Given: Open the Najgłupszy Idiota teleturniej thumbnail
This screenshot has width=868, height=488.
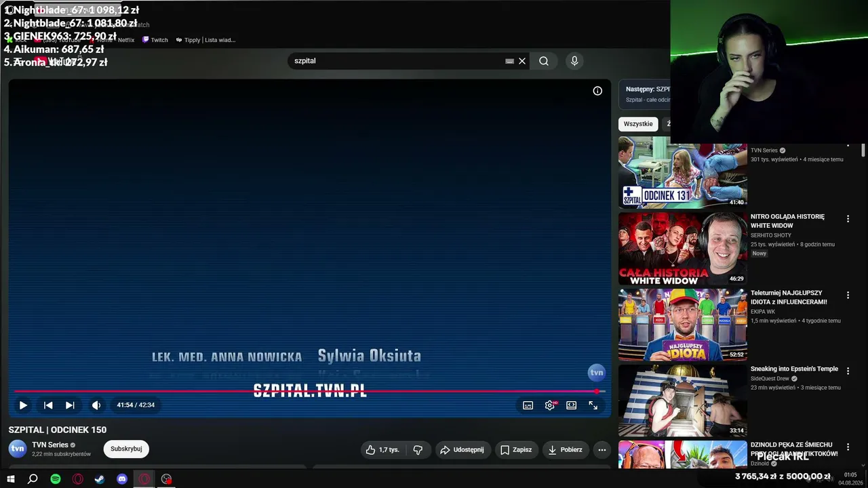Looking at the screenshot, I should point(682,325).
